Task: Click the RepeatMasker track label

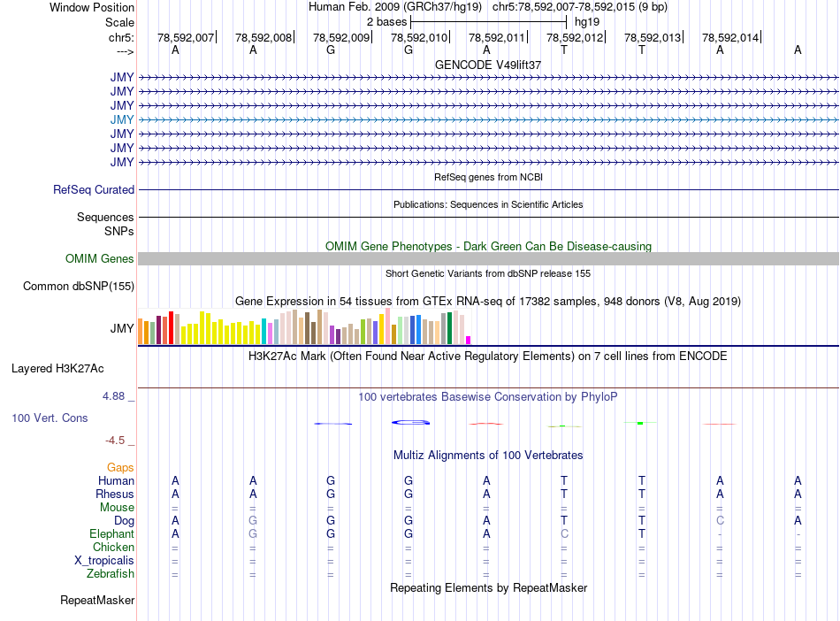Action: [97, 601]
